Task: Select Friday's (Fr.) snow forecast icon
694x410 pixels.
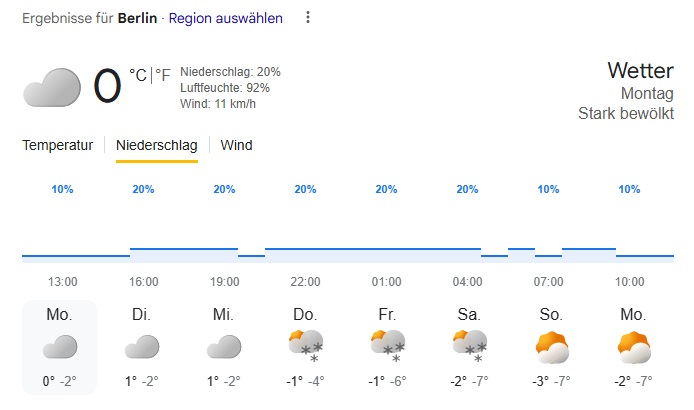Action: pyautogui.click(x=387, y=346)
